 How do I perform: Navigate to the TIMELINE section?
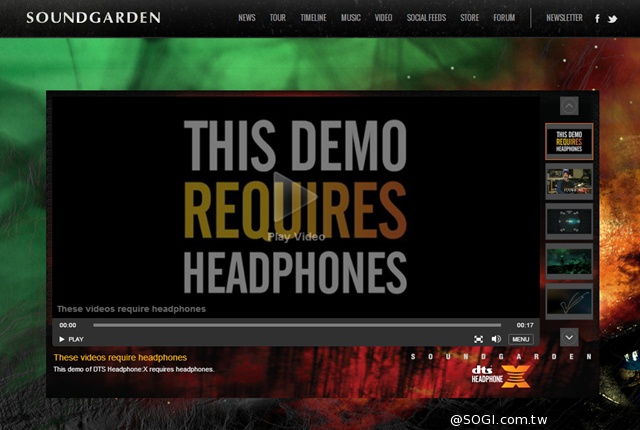(313, 18)
